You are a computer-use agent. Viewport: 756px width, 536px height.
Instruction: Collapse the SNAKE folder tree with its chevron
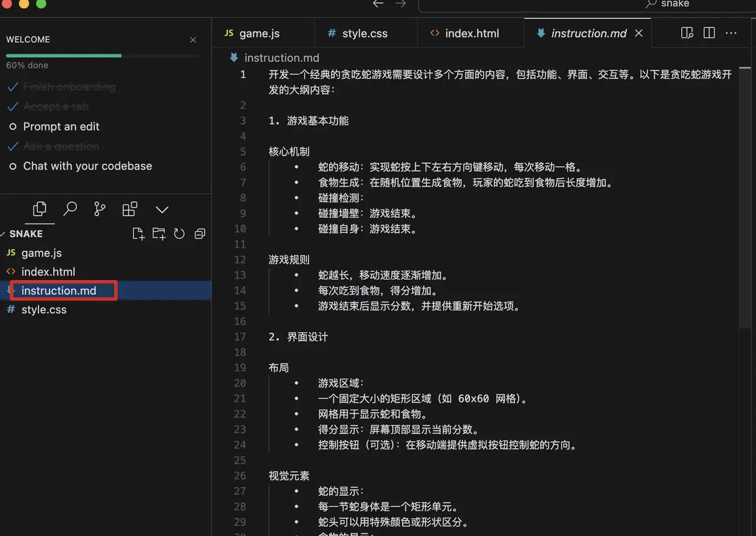coord(5,233)
